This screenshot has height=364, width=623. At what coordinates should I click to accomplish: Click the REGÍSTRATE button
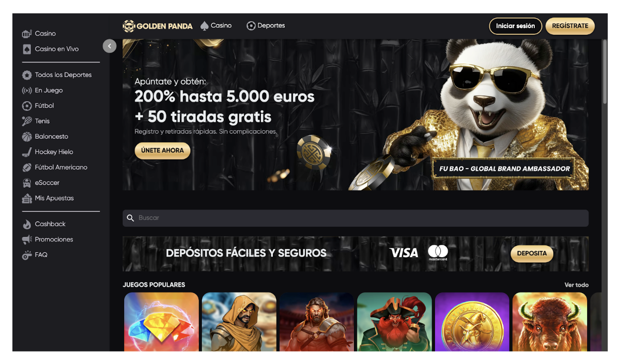(570, 26)
